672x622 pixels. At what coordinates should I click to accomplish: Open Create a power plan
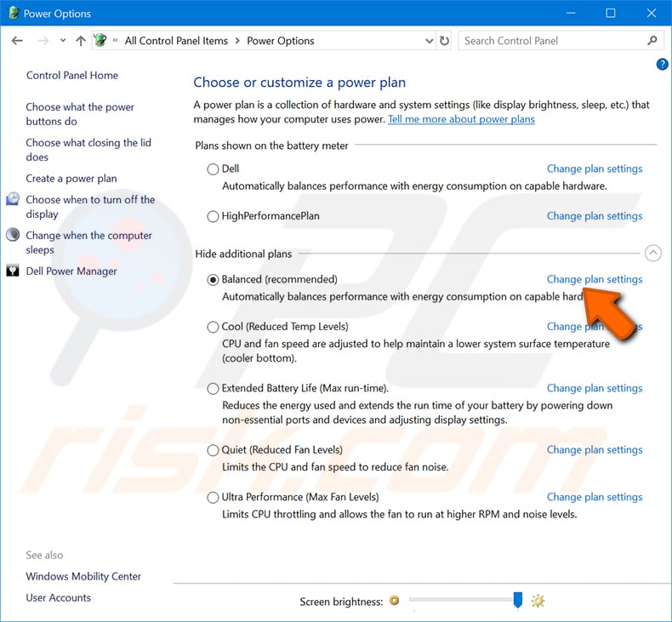tap(71, 179)
